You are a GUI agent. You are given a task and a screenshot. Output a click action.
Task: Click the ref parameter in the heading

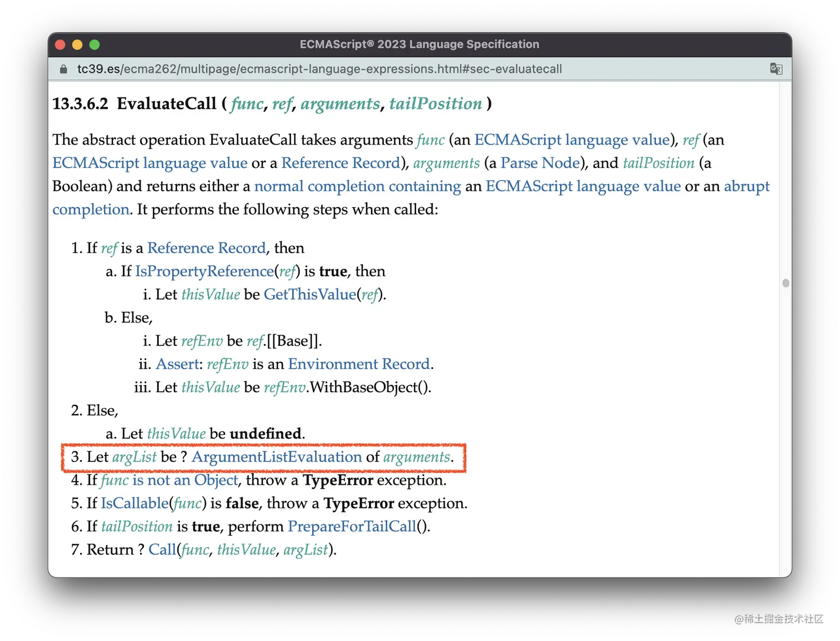(282, 104)
